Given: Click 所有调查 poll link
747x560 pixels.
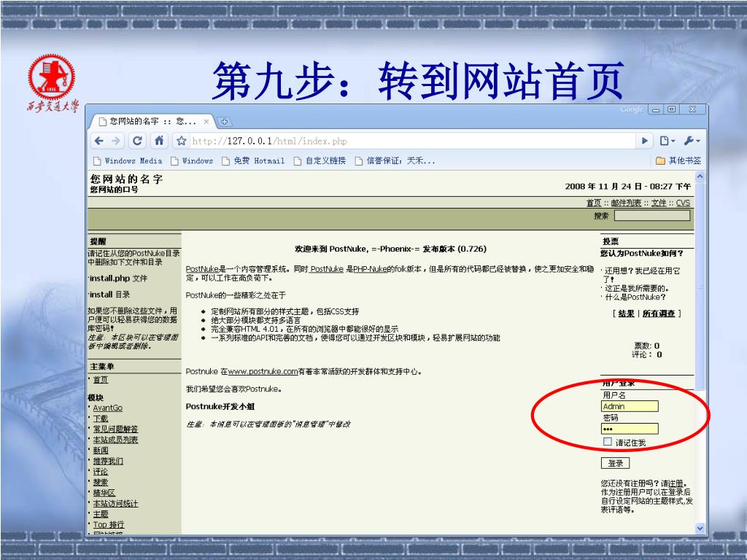Looking at the screenshot, I should (x=659, y=314).
